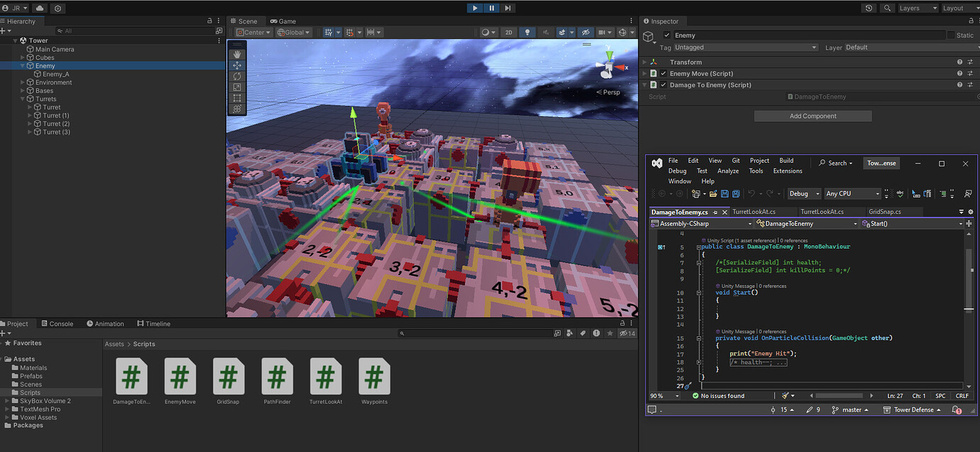This screenshot has width=980, height=452.
Task: Open the Global pivot orientation dropdown
Action: point(293,31)
